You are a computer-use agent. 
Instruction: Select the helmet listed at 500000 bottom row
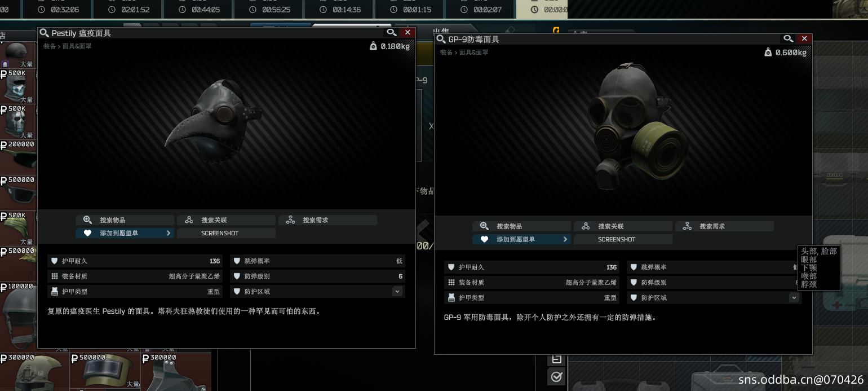click(105, 371)
